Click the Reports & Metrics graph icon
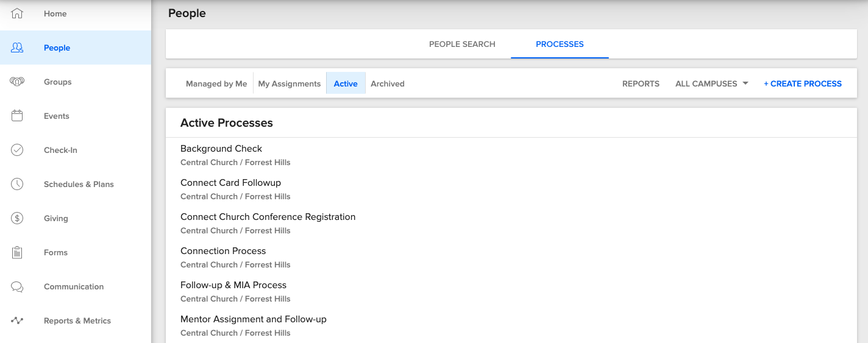 pyautogui.click(x=17, y=320)
